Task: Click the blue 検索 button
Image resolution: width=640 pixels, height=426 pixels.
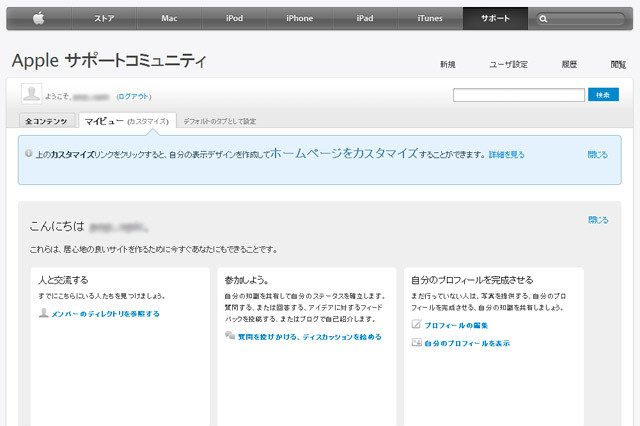Action: 603,95
